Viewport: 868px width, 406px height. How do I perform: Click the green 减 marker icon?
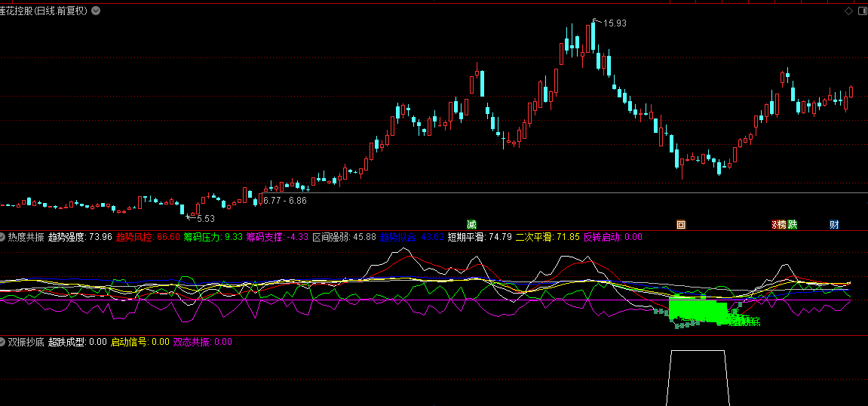[x=471, y=224]
